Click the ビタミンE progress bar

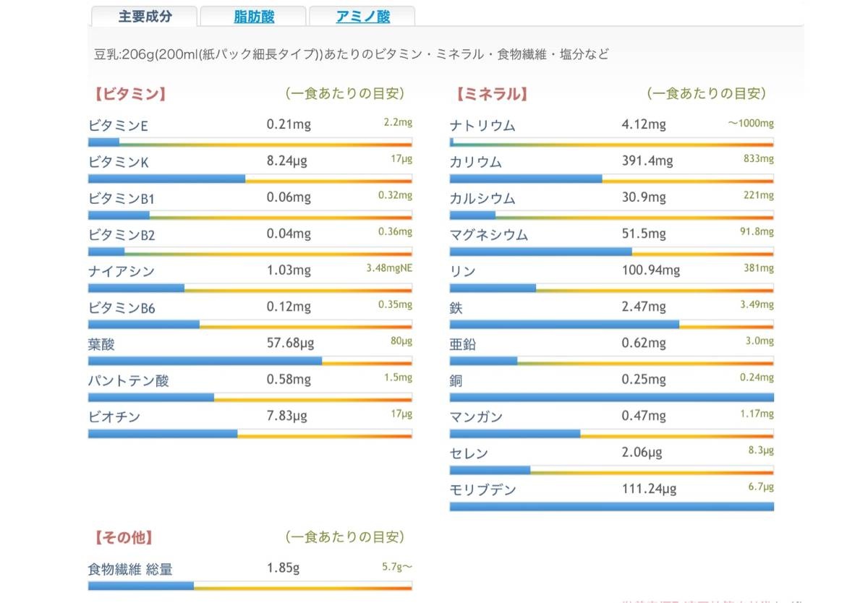click(x=250, y=142)
